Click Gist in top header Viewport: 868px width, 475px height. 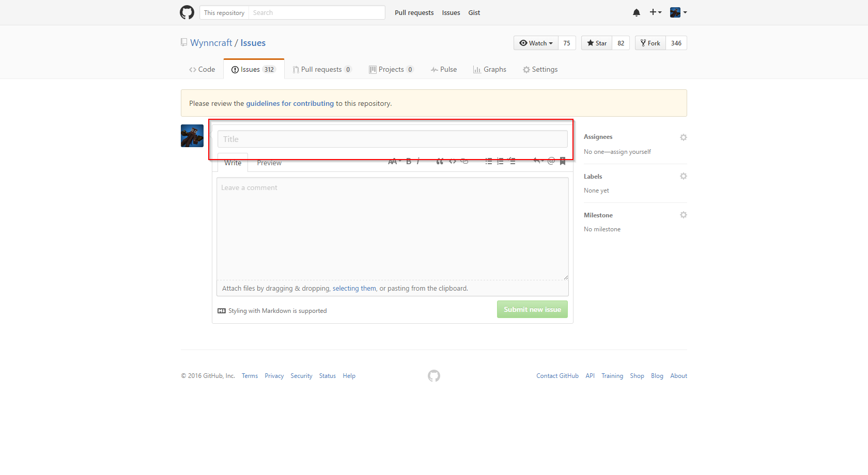click(x=474, y=12)
